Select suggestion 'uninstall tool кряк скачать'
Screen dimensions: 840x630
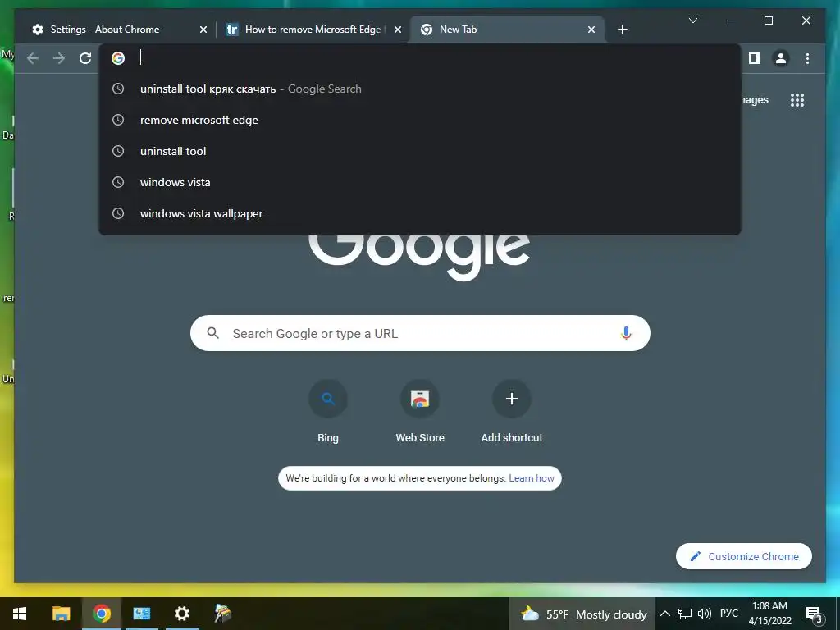[420, 89]
